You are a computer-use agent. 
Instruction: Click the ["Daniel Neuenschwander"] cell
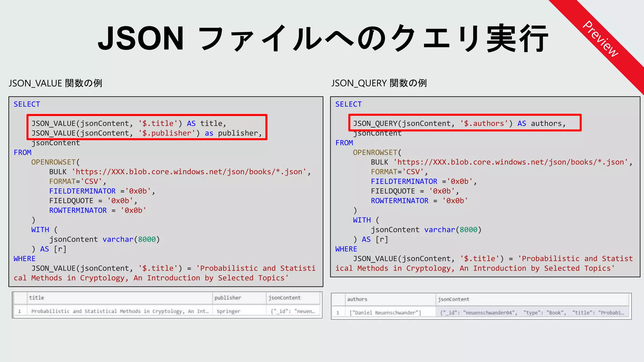click(390, 313)
